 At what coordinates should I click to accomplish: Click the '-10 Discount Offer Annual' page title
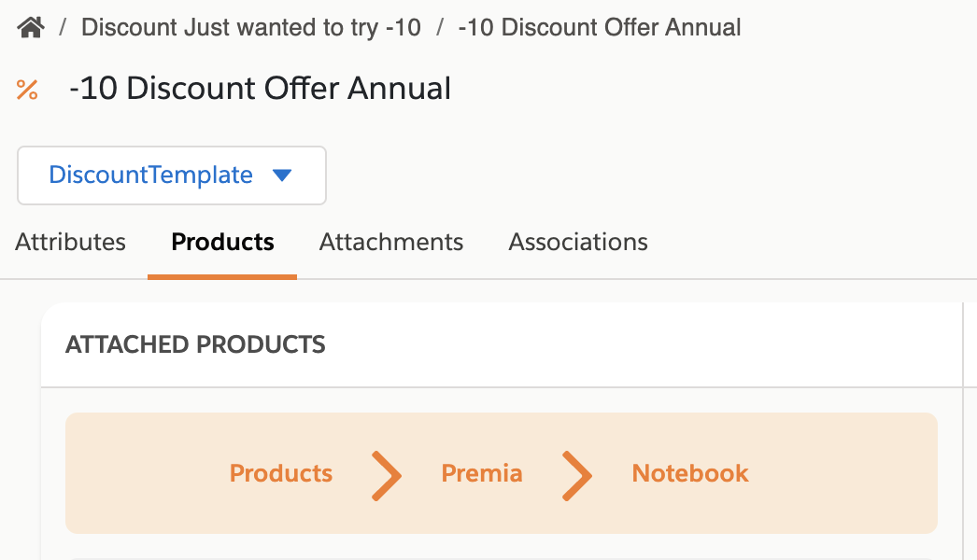pyautogui.click(x=260, y=88)
